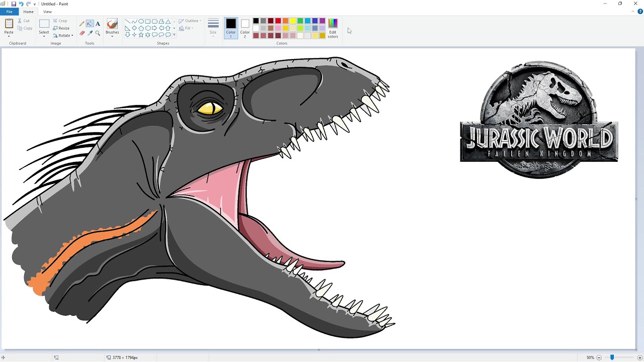Choose the Four-point star shape
The image size is (644, 362).
coord(134,35)
